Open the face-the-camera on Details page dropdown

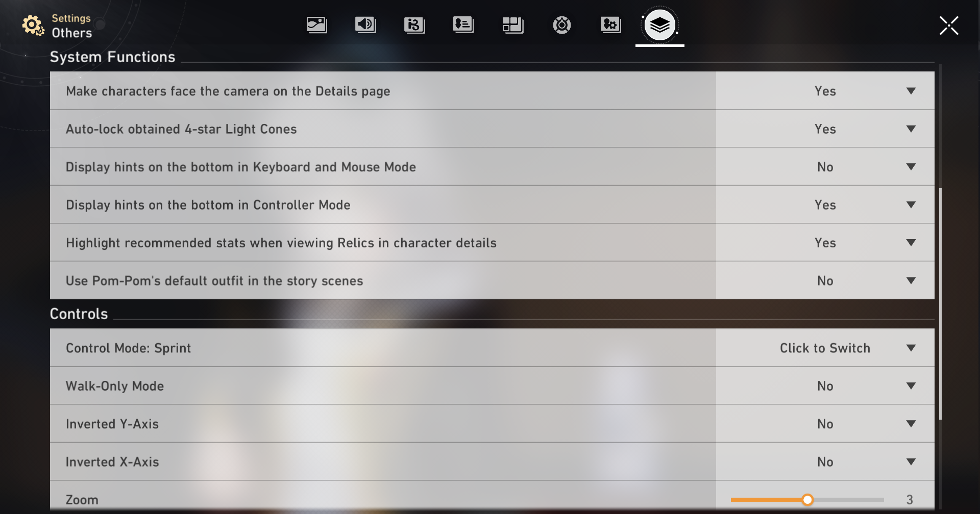(825, 91)
